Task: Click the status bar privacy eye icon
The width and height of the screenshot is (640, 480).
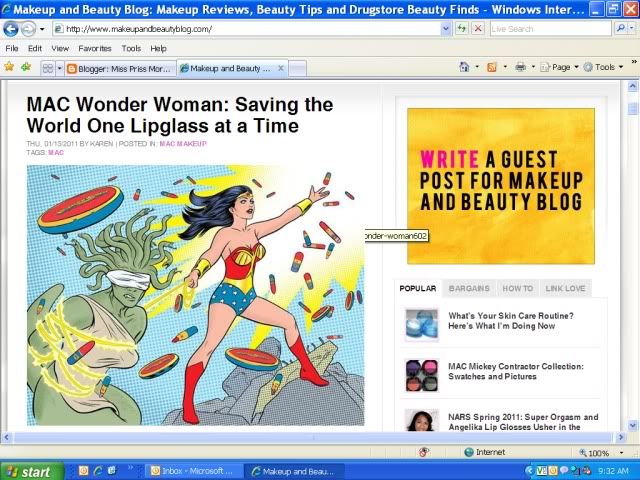Action: [x=424, y=452]
